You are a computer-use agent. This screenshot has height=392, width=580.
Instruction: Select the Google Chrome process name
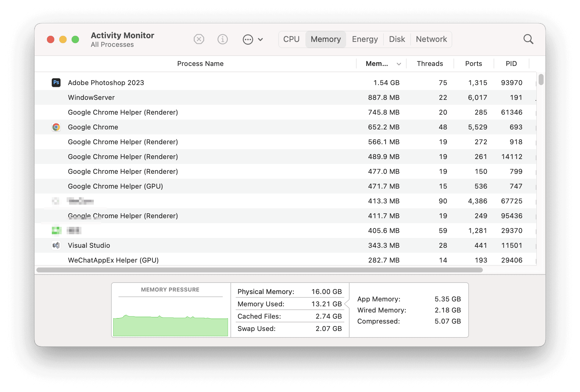click(93, 127)
